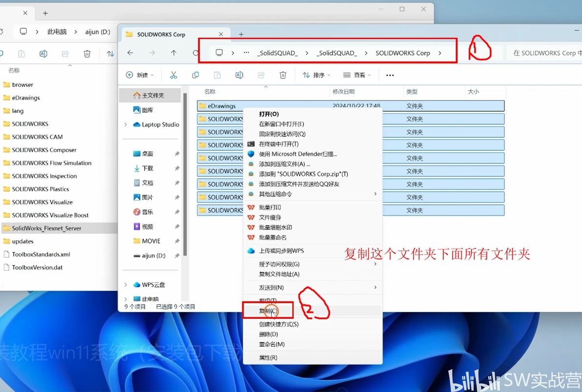The image size is (582, 392).
Task: Click Delete trash icon in aijun (D:) window
Action: point(87,54)
